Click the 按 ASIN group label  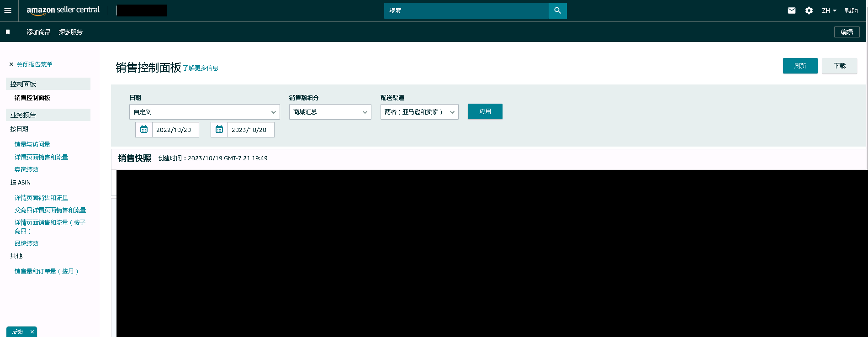click(21, 182)
